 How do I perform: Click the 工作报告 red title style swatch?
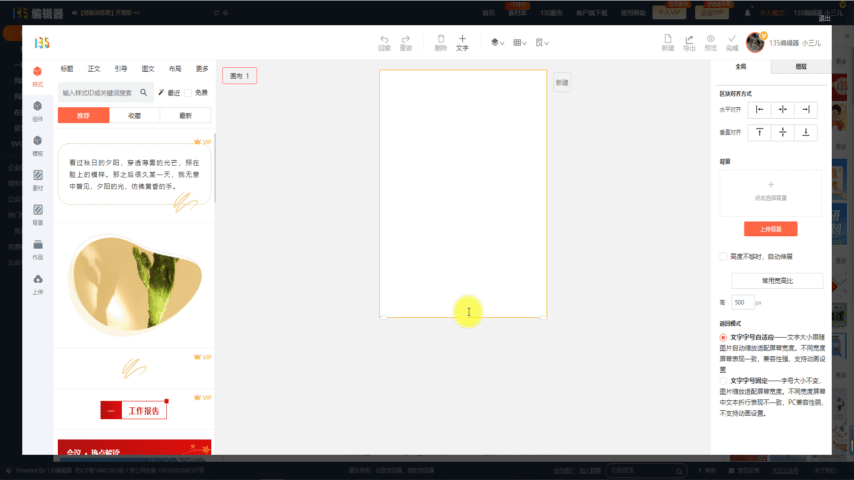[x=134, y=411]
